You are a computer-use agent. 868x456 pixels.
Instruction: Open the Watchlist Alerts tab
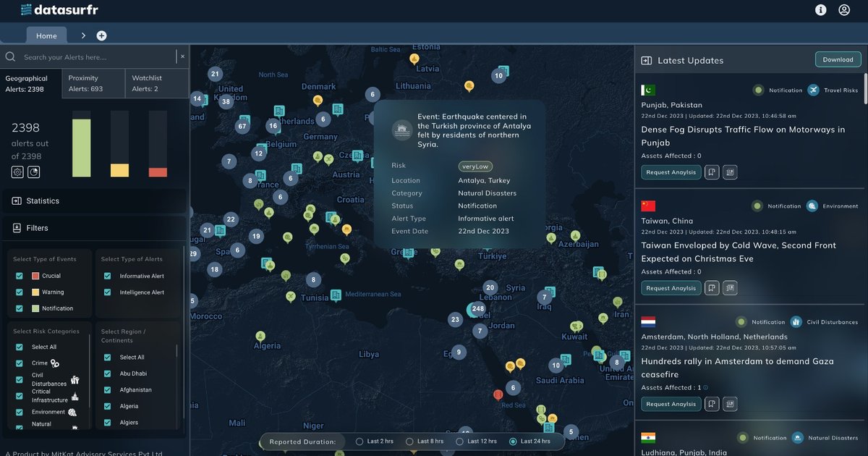pos(157,83)
